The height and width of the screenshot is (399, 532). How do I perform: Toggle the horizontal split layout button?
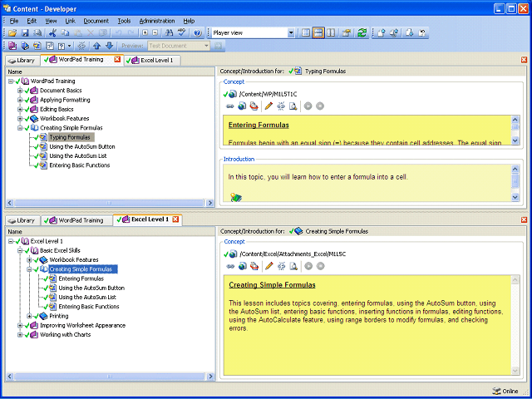tap(318, 33)
